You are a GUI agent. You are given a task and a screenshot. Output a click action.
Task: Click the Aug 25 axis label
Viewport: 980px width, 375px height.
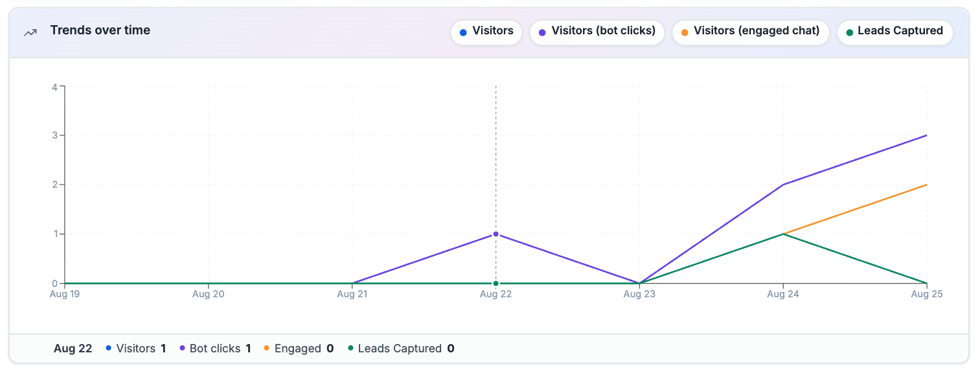[927, 294]
